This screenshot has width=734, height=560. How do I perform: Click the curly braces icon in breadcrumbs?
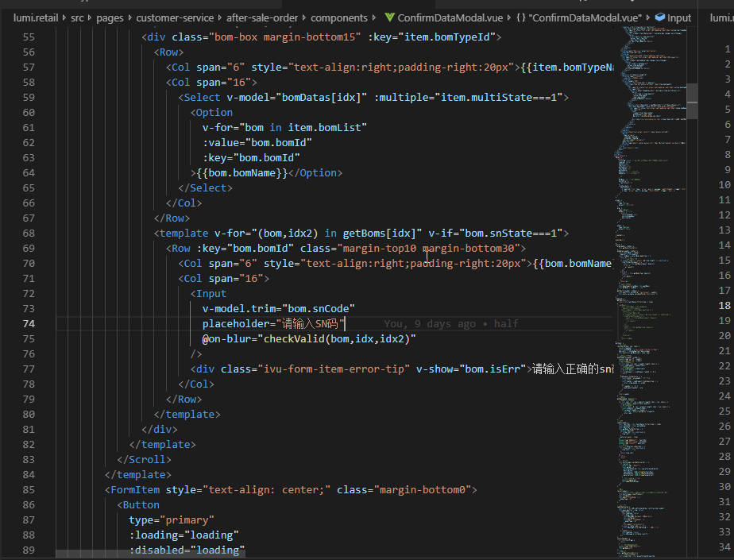pyautogui.click(x=521, y=17)
